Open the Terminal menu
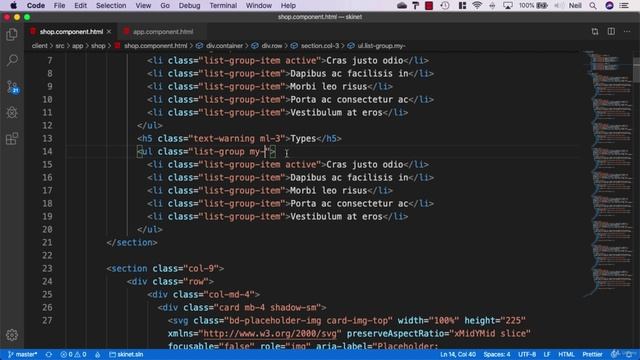640x360 pixels. [223, 6]
